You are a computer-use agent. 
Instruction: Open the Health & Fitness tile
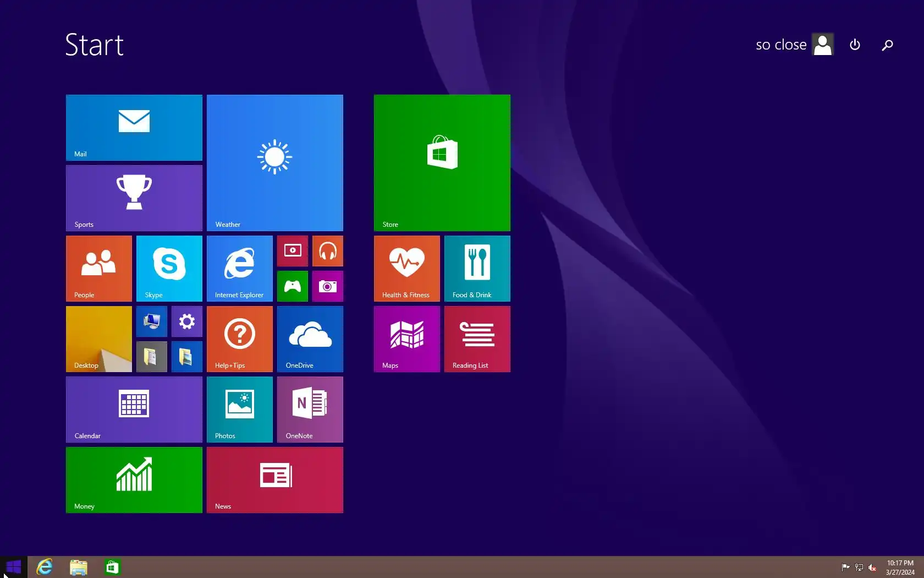(x=407, y=269)
